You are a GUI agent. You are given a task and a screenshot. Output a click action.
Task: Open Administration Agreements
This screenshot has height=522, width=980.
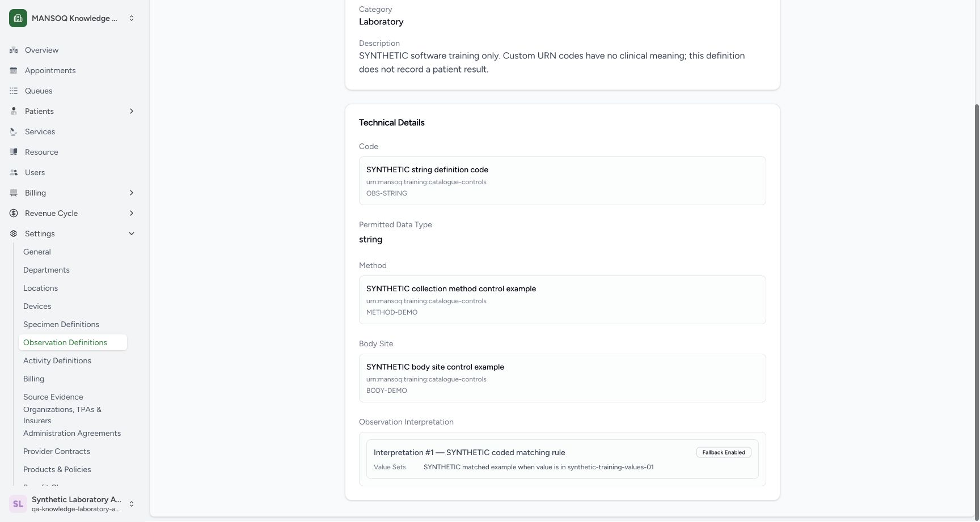(73, 433)
